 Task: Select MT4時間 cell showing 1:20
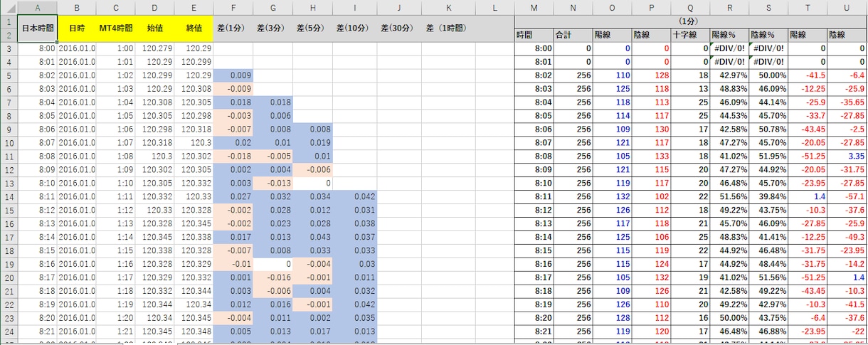pos(115,317)
